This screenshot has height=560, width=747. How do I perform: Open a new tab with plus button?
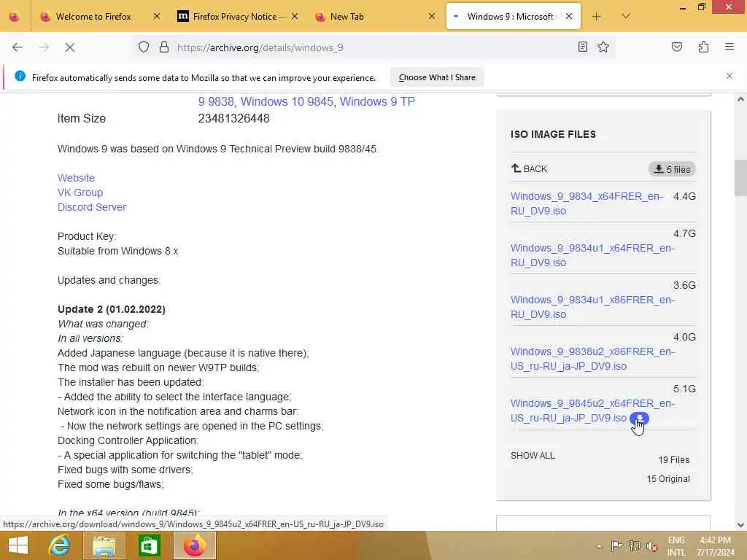tap(597, 17)
